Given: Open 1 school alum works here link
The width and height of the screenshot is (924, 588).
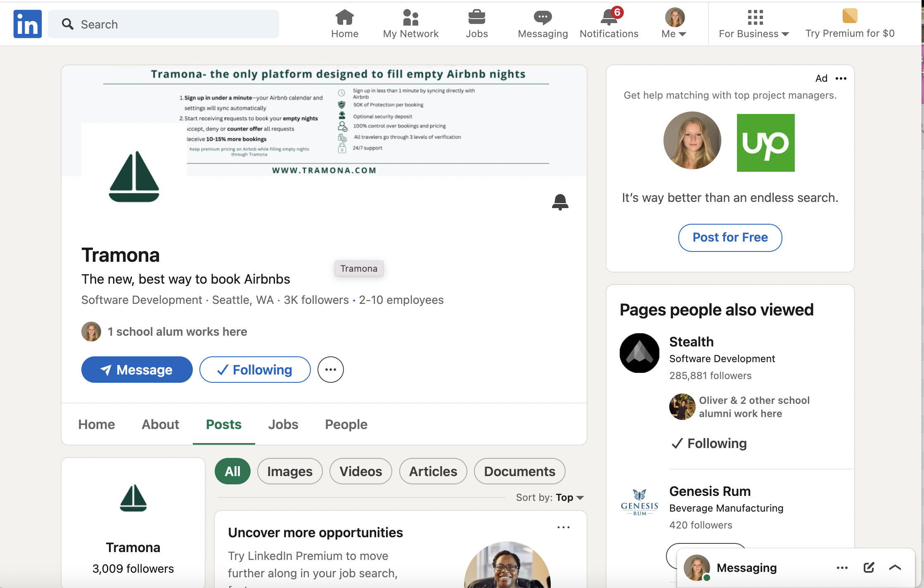Looking at the screenshot, I should tap(177, 332).
